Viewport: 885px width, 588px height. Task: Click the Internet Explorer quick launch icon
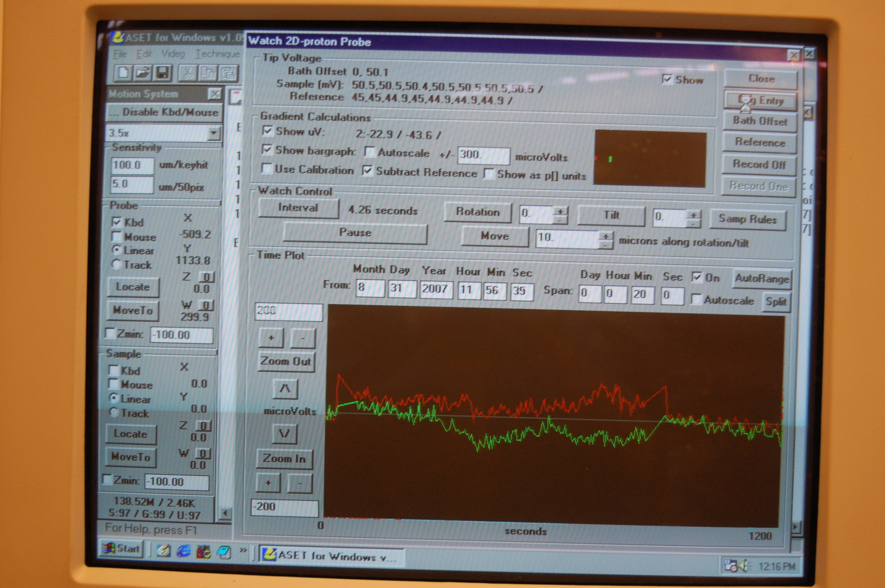(x=184, y=551)
